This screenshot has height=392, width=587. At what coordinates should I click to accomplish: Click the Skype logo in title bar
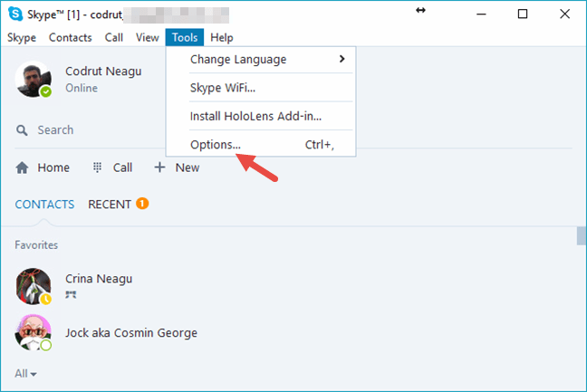[x=15, y=14]
